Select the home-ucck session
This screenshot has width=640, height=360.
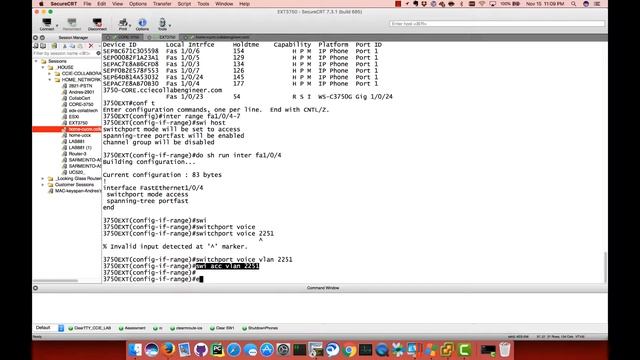click(x=79, y=135)
